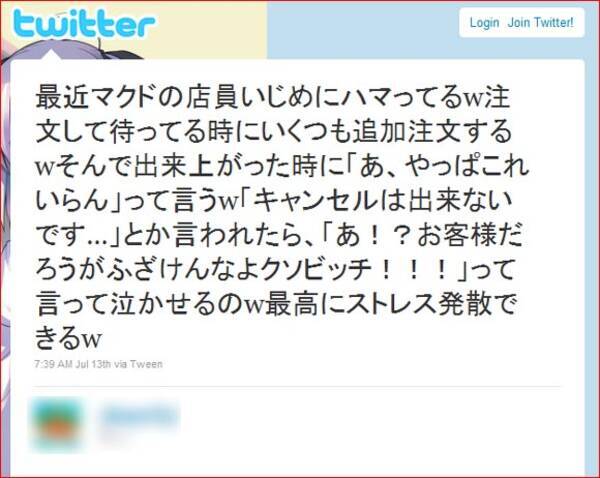Click the speech bubble pointer under logo

50,56
